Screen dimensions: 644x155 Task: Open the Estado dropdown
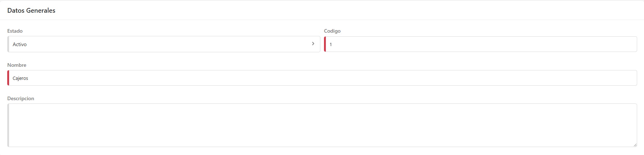pos(163,44)
